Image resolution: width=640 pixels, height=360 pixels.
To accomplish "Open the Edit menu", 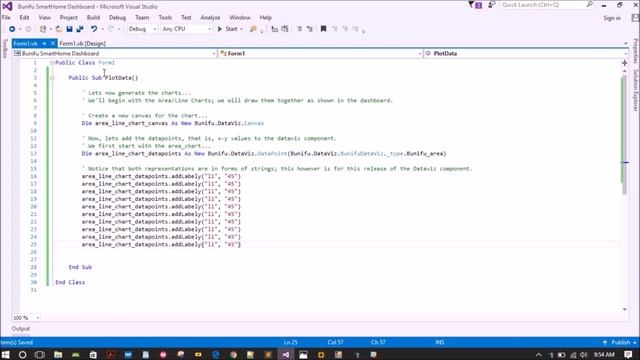I will pos(24,18).
